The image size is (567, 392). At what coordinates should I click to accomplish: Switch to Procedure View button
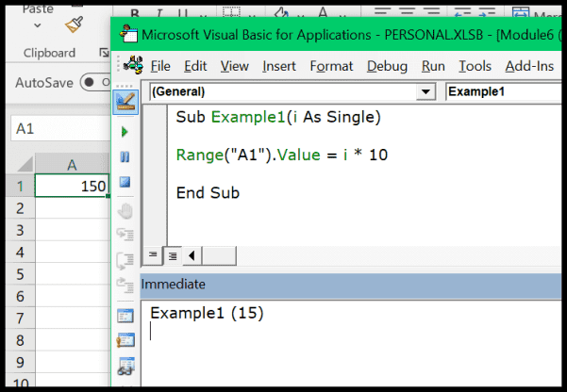(x=154, y=255)
